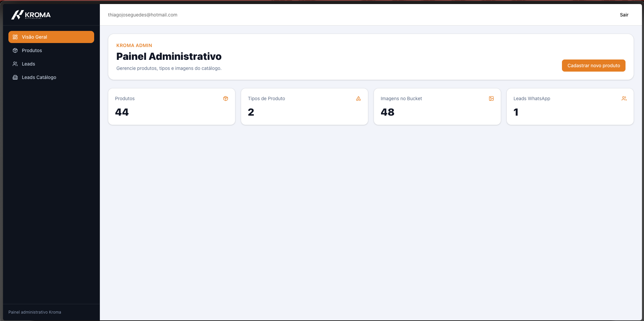Select the Visão Geral sidebar label

[x=34, y=37]
